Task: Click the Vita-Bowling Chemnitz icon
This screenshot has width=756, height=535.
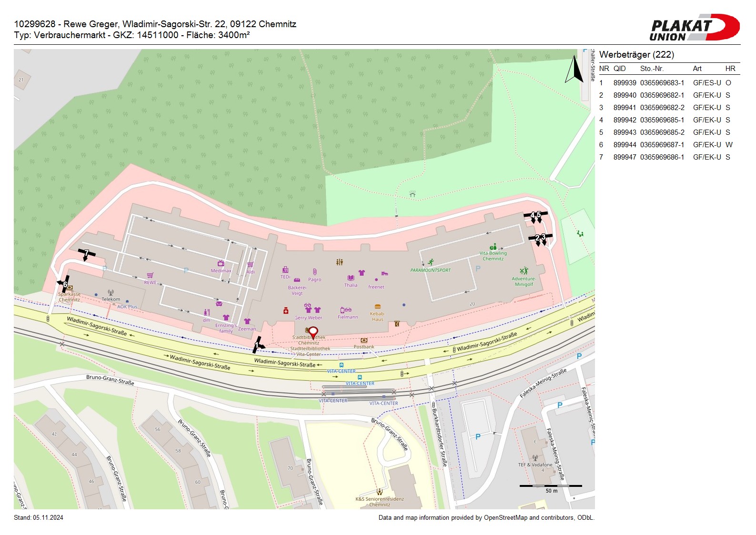Action: click(494, 247)
